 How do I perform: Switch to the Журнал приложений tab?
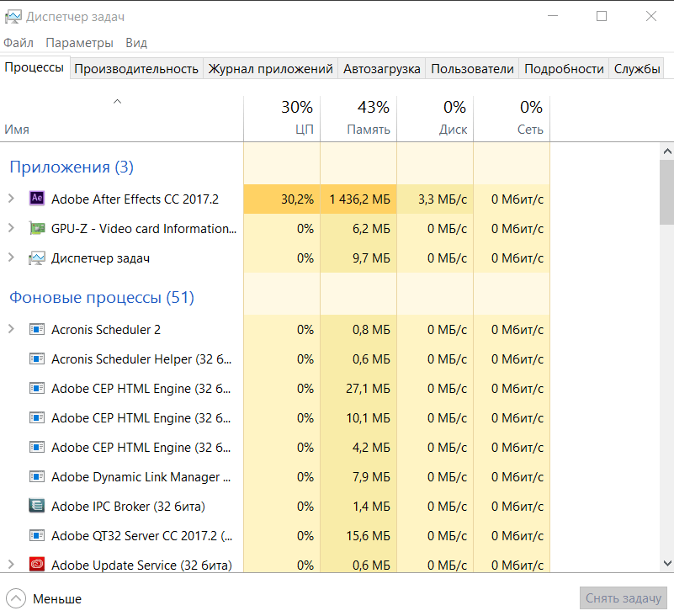coord(270,69)
